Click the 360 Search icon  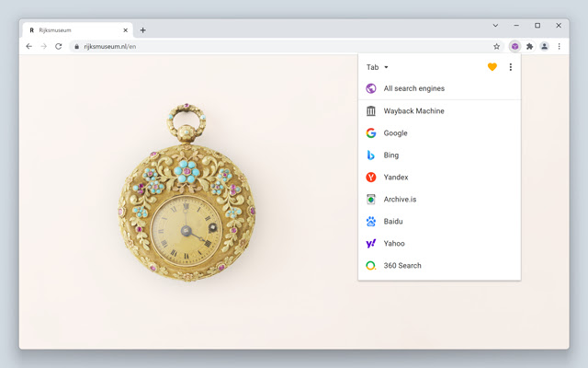pos(371,266)
